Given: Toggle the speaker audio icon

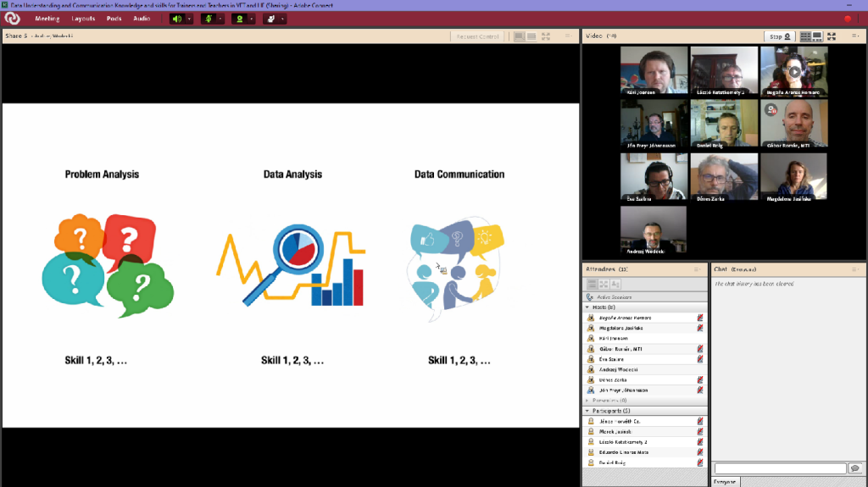Looking at the screenshot, I should [177, 19].
